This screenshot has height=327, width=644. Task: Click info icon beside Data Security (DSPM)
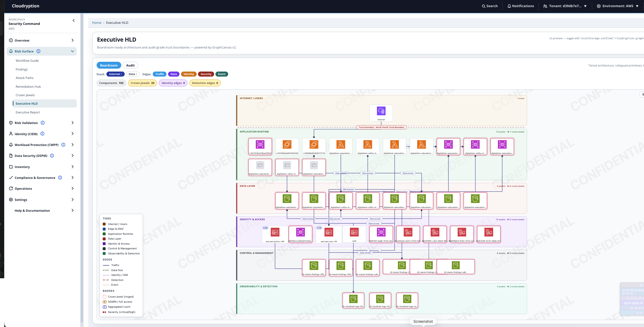pos(52,156)
